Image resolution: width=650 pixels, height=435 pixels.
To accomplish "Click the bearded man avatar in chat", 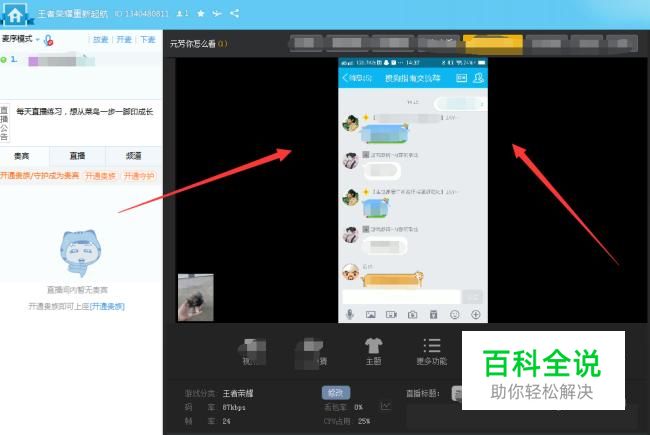I will click(x=351, y=272).
